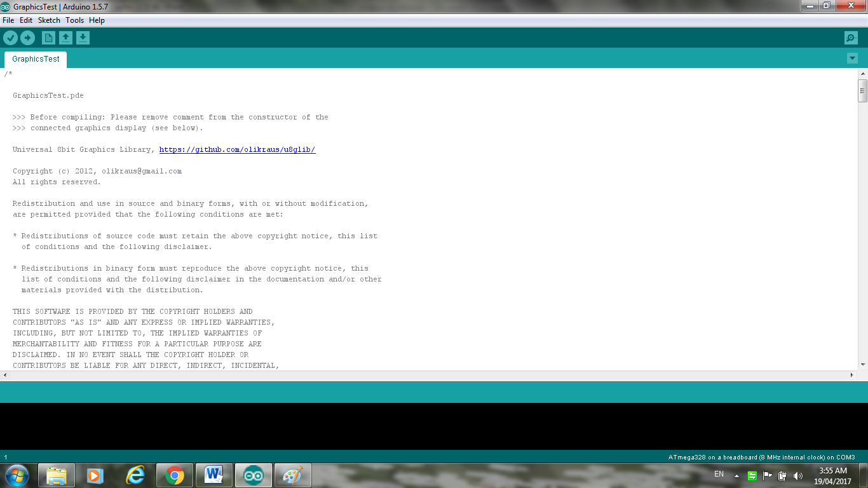Click the 'THIS SOFTWARE IS PROVIDED' line
Viewport: 868px width, 488px height.
coord(133,312)
